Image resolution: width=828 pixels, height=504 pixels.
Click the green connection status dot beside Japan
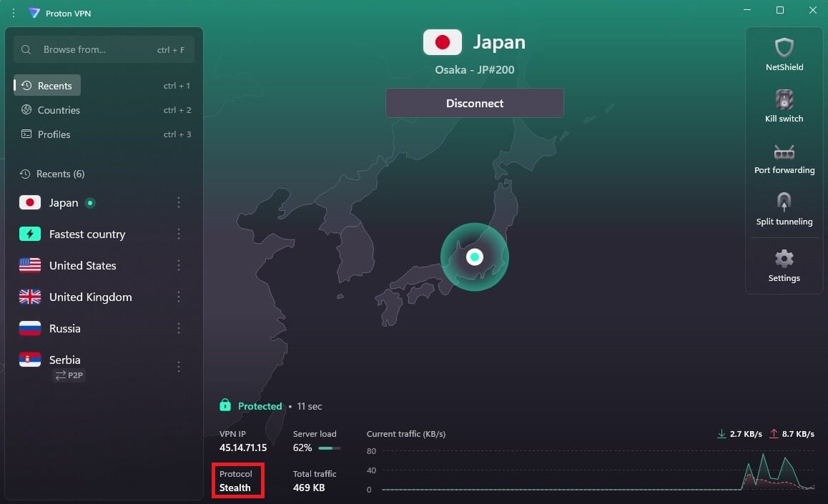pos(90,202)
